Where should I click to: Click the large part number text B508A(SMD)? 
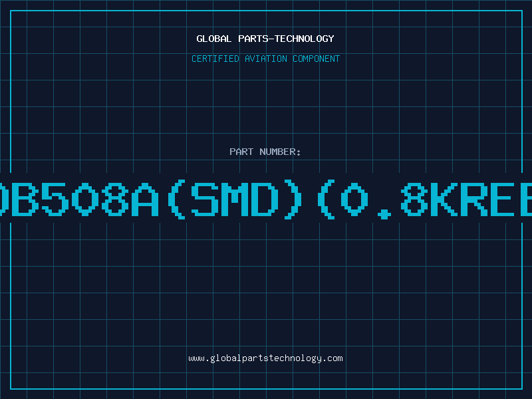pyautogui.click(x=156, y=199)
